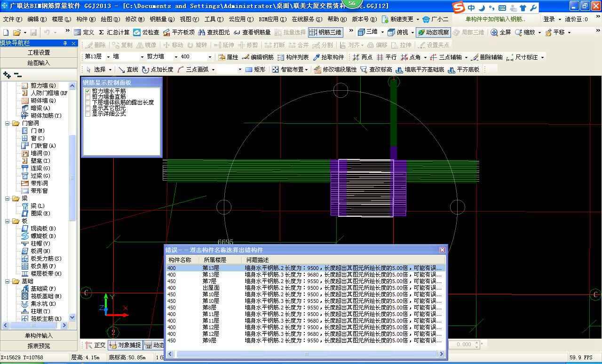Toggle 钢筋三维 rebar 3D view

[325, 32]
